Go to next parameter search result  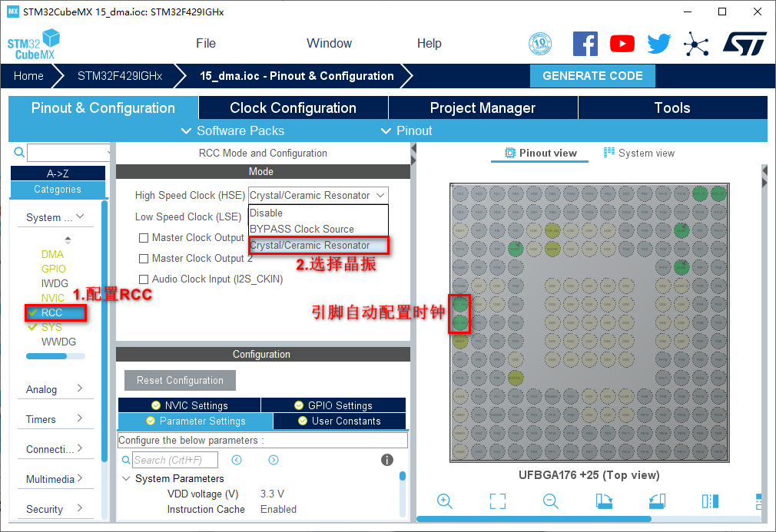coord(274,460)
